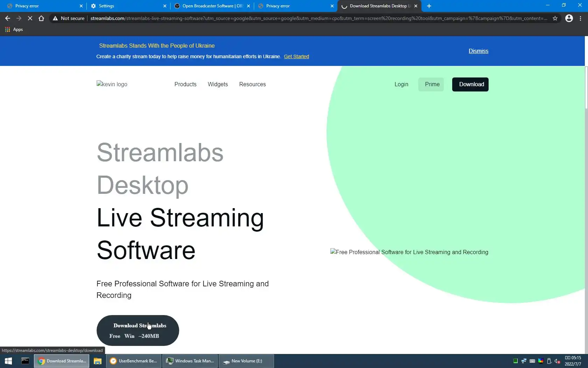This screenshot has height=368, width=588.
Task: Bookmark this page with the star icon
Action: pos(555,18)
